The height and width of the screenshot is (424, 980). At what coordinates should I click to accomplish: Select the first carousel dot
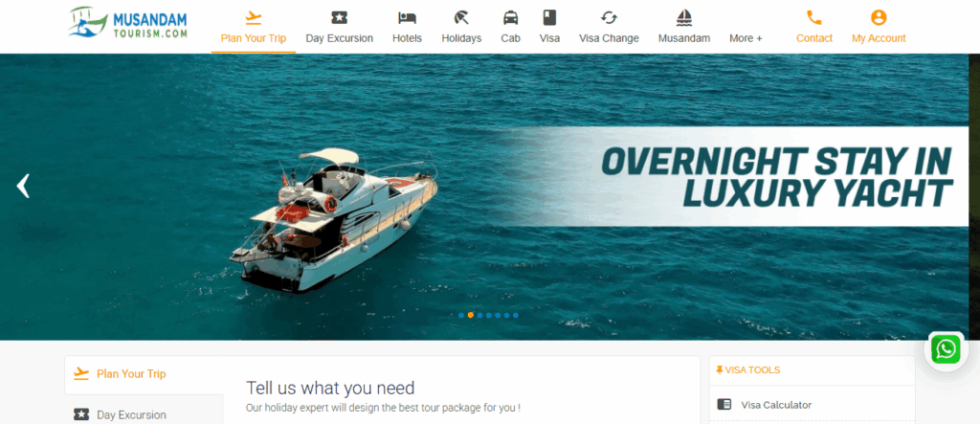pos(461,315)
